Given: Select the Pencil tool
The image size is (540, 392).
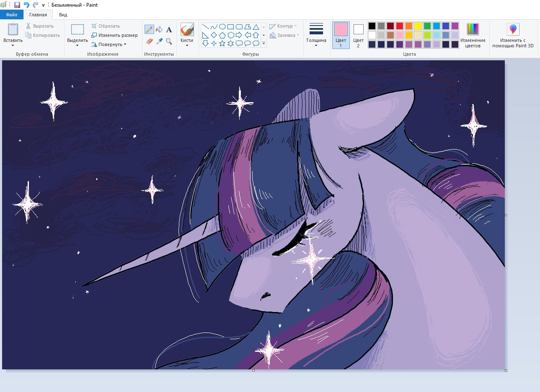Looking at the screenshot, I should click(149, 29).
